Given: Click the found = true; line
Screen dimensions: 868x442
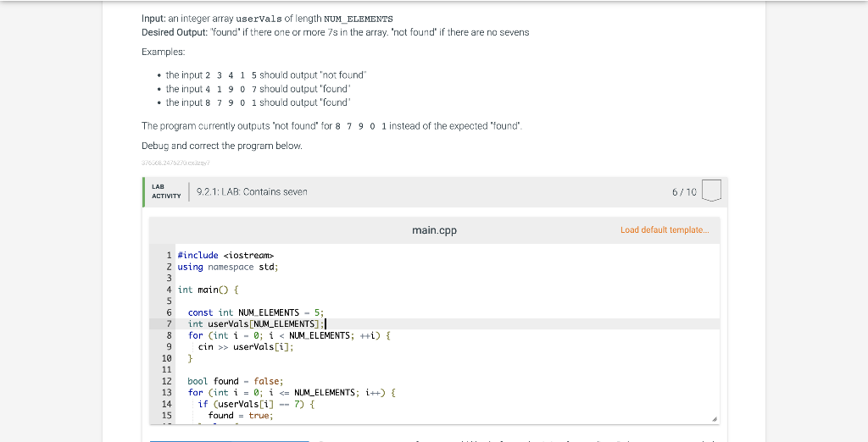Looking at the screenshot, I should pyautogui.click(x=241, y=416).
